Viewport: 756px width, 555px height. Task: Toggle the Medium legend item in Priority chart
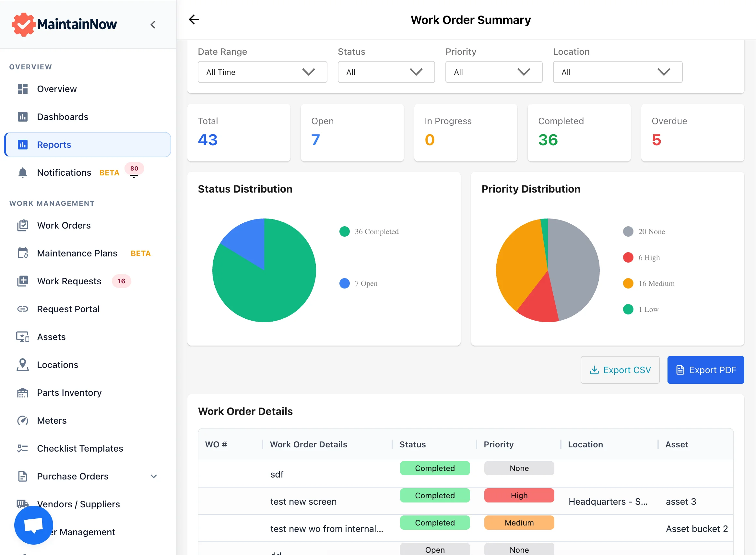click(649, 284)
